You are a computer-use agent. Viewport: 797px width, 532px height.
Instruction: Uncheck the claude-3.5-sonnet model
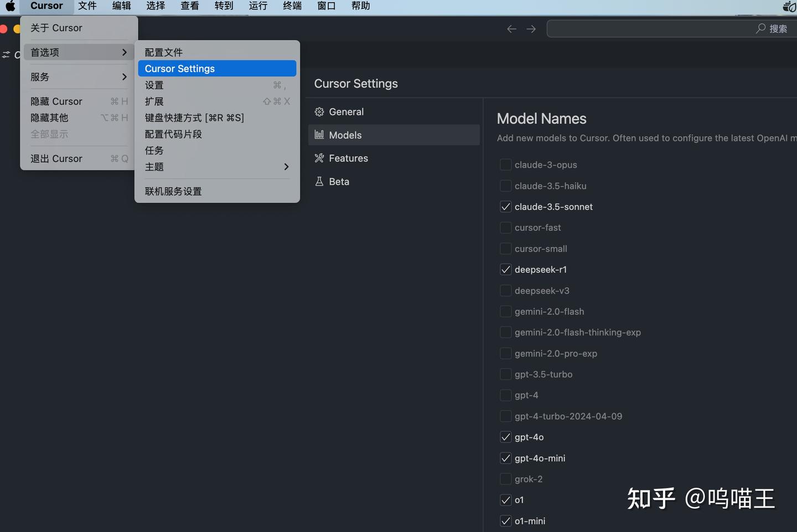pos(505,207)
